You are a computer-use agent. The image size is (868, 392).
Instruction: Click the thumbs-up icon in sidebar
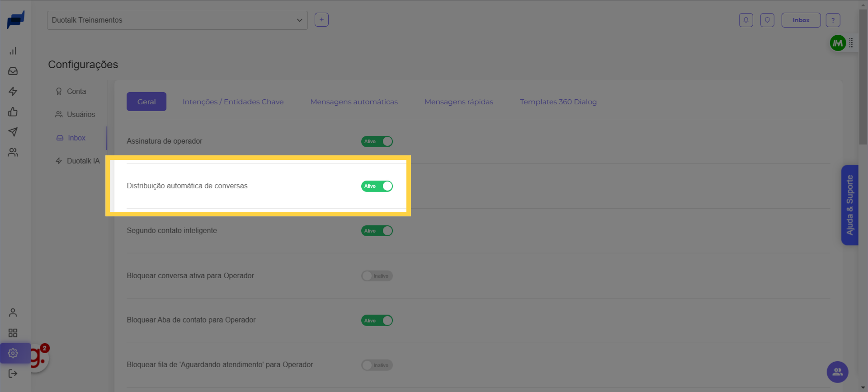13,112
